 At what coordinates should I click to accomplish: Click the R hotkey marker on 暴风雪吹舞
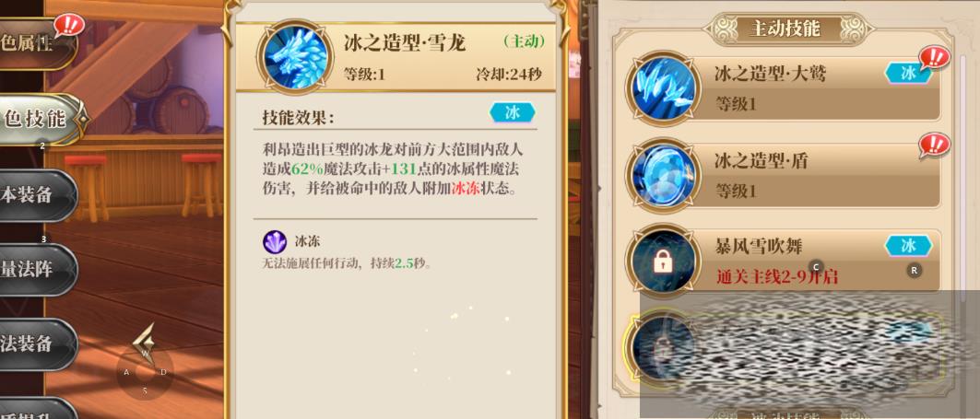coord(915,271)
